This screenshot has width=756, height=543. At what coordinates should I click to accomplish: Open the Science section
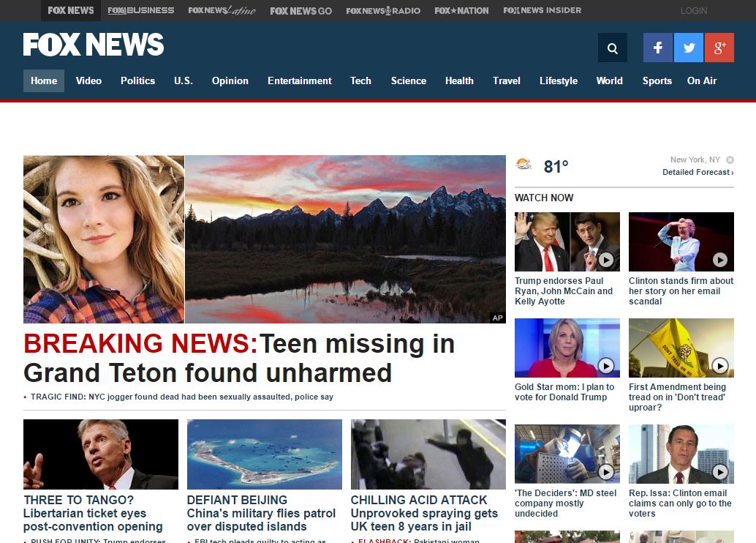tap(409, 80)
